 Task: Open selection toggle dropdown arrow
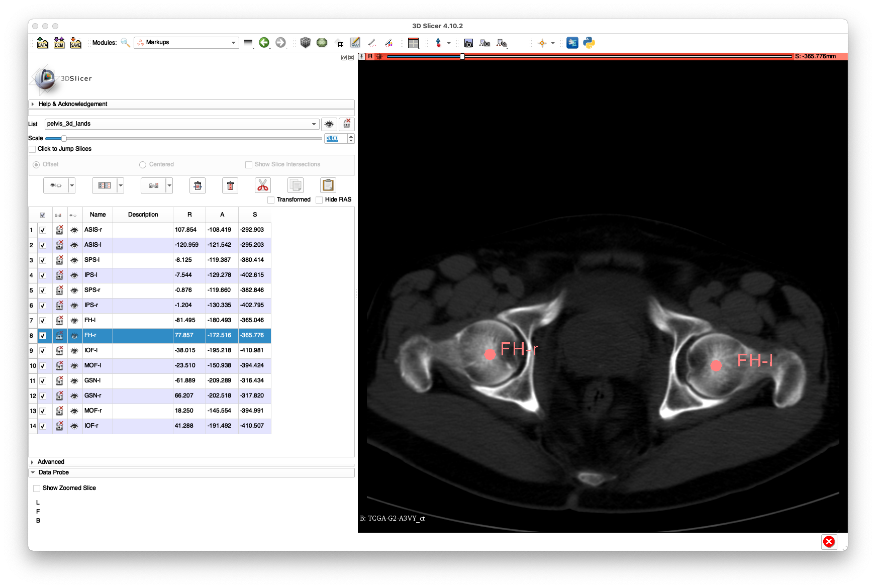[121, 185]
